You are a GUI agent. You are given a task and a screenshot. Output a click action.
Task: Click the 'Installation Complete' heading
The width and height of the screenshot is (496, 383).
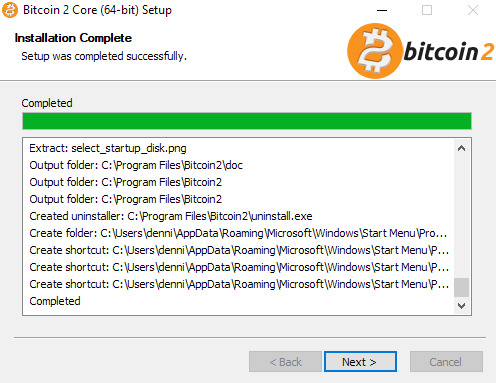click(73, 38)
